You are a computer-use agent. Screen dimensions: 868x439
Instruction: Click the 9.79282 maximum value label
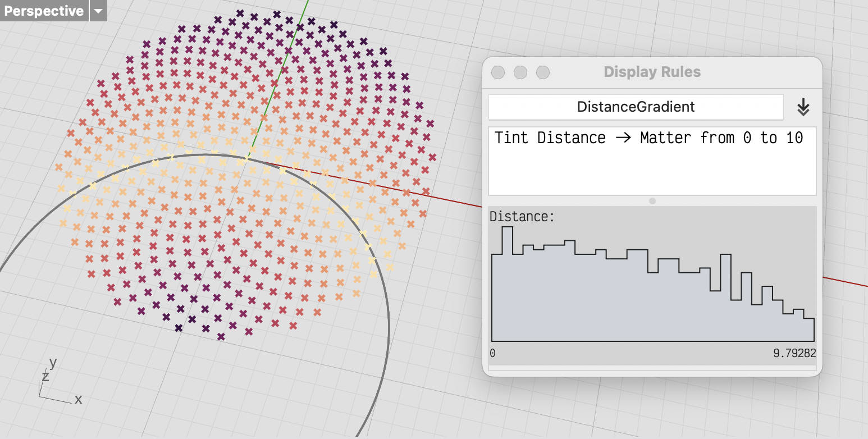click(x=794, y=353)
